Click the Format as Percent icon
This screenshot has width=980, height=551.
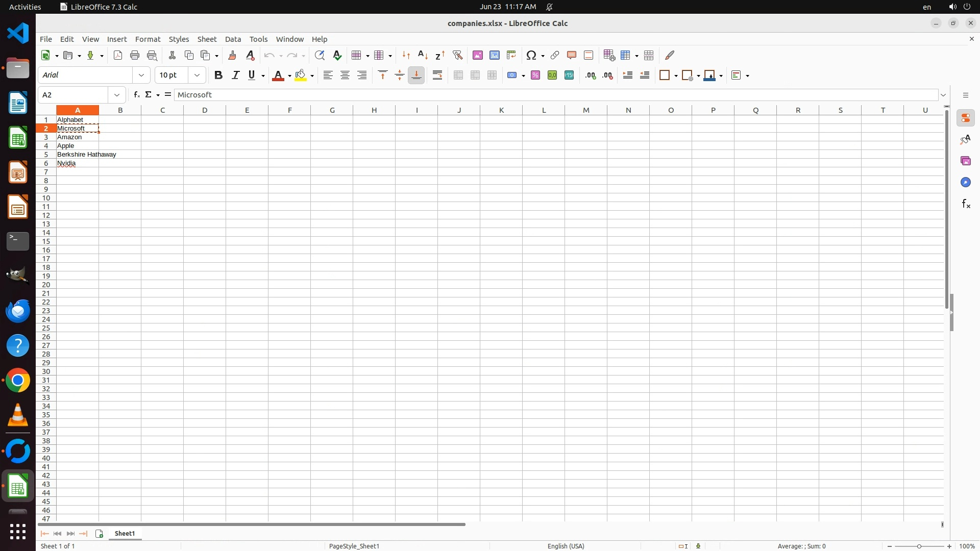click(x=535, y=75)
